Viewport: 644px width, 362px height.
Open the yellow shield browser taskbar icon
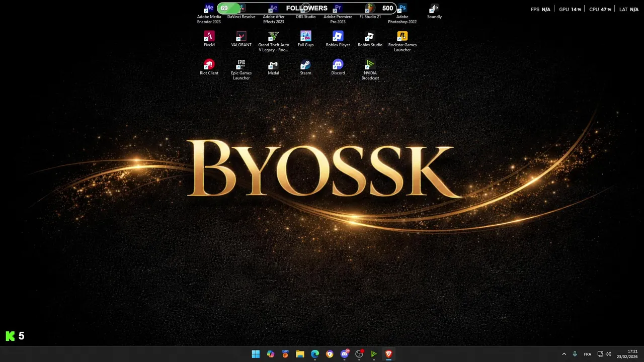click(330, 354)
